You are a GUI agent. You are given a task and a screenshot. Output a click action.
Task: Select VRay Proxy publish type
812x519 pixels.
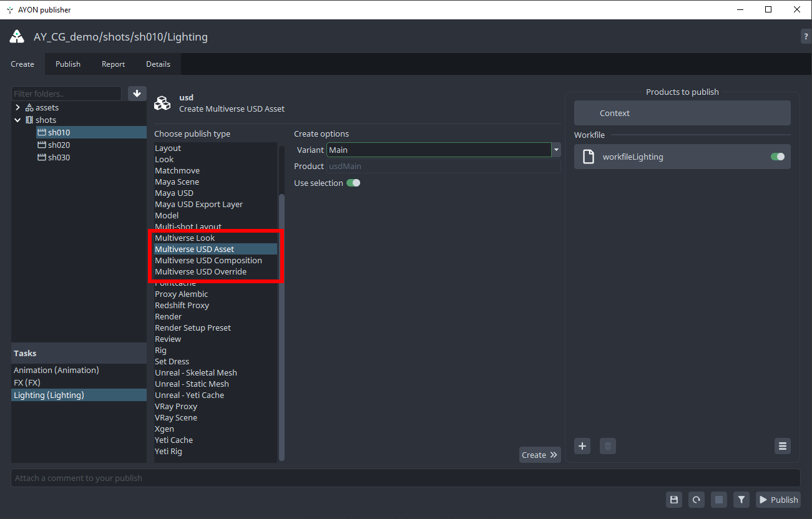(215, 406)
